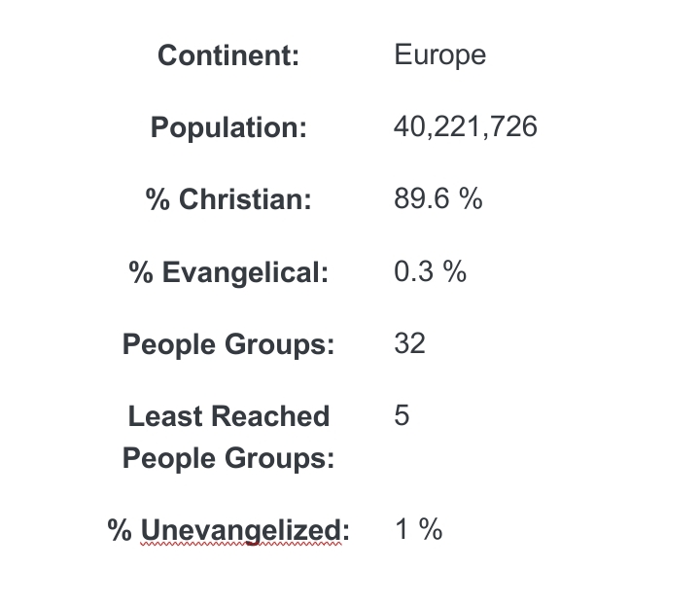Click "People Groups:" line under "Least Reached"
This screenshot has width=700, height=605.
[228, 458]
